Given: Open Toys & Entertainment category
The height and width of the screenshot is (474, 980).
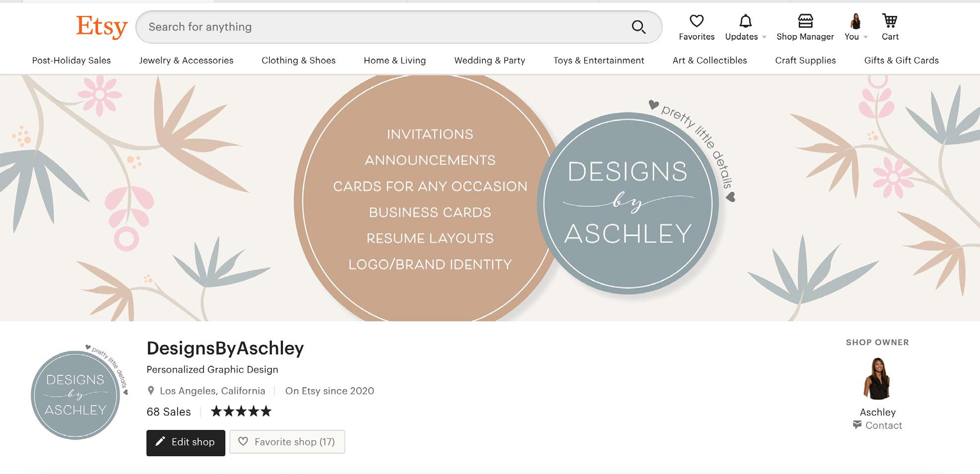Looking at the screenshot, I should pyautogui.click(x=599, y=60).
